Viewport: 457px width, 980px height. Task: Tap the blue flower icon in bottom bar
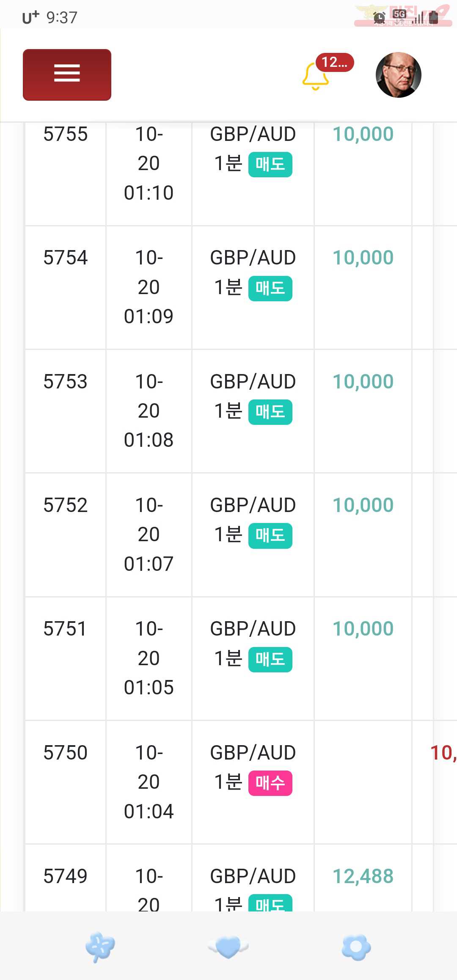click(x=356, y=947)
